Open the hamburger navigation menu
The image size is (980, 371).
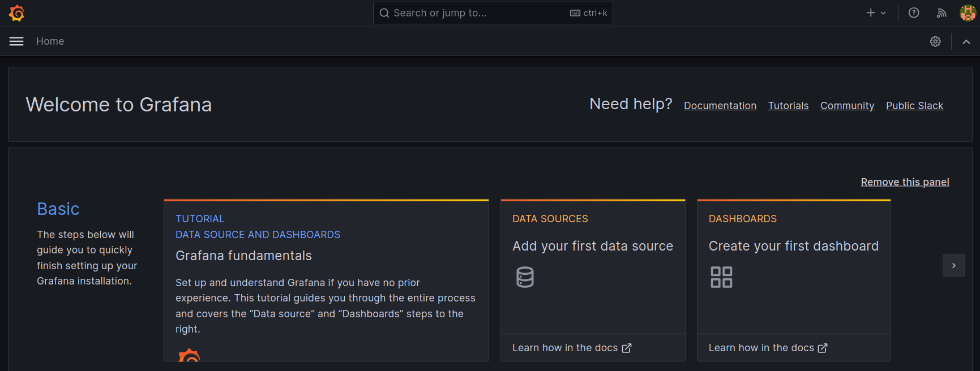click(x=16, y=41)
